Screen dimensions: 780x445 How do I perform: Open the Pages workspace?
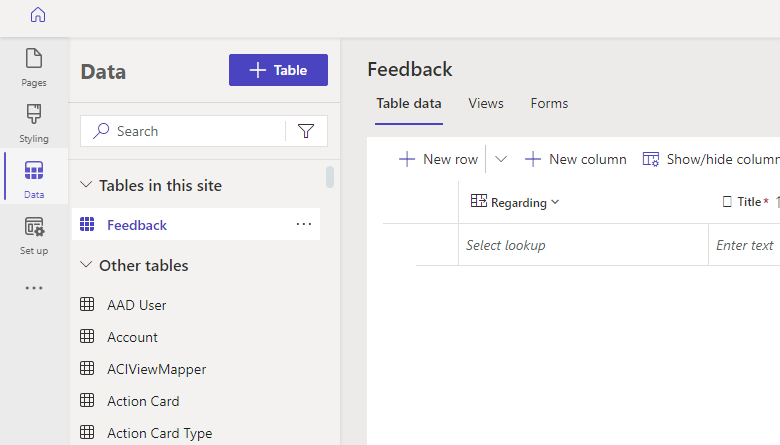coord(34,66)
